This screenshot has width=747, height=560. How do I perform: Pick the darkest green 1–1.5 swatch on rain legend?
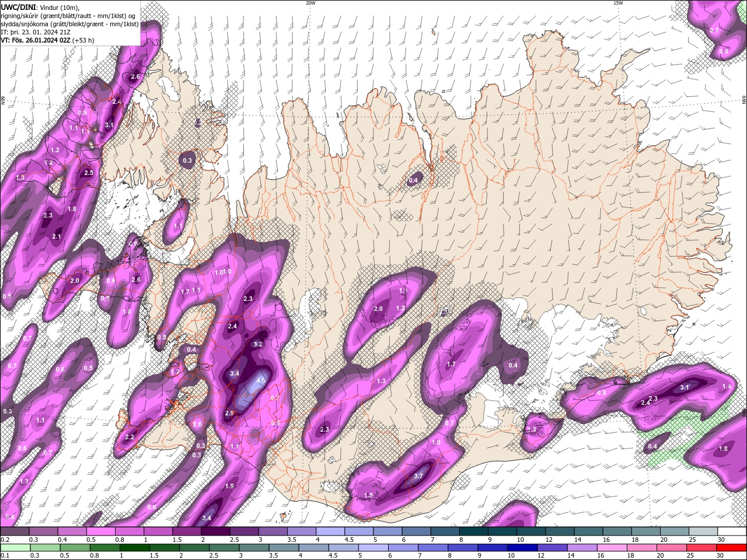point(135,548)
